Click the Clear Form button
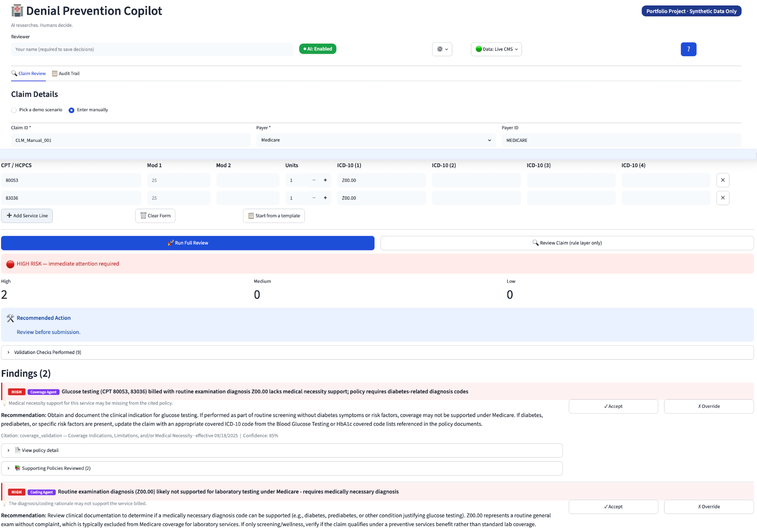757x532 pixels. pos(155,216)
